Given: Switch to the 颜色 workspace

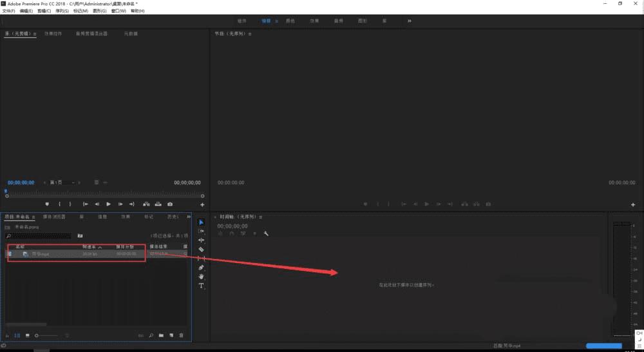Looking at the screenshot, I should pos(290,21).
